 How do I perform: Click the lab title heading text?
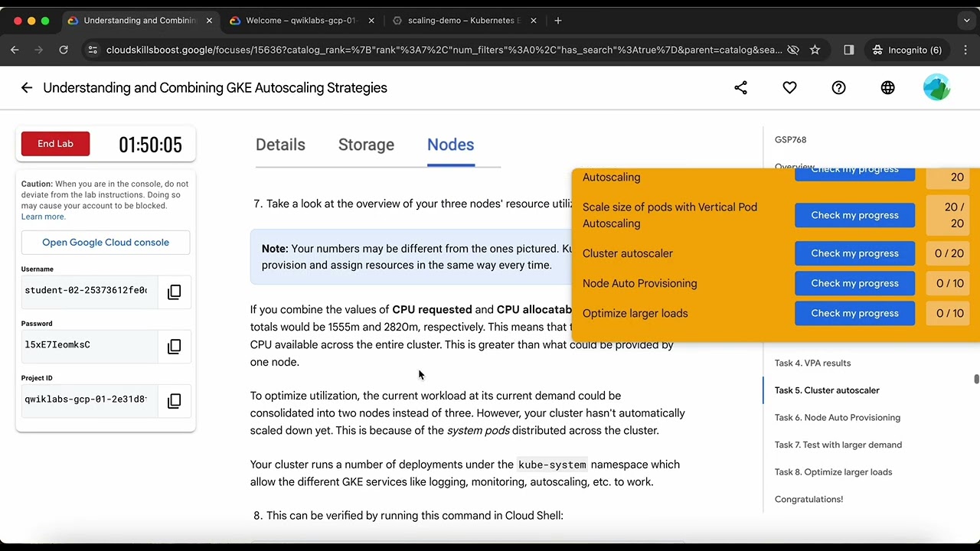click(215, 88)
